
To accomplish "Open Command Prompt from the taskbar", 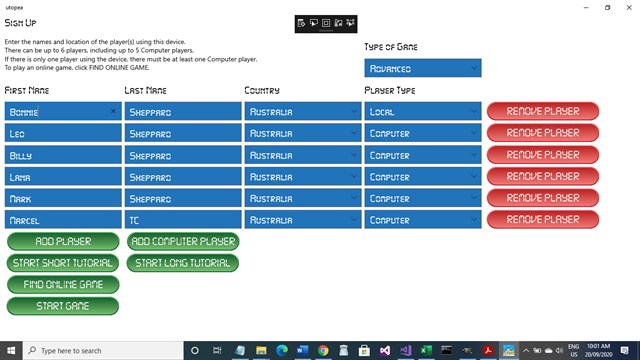I will point(447,351).
